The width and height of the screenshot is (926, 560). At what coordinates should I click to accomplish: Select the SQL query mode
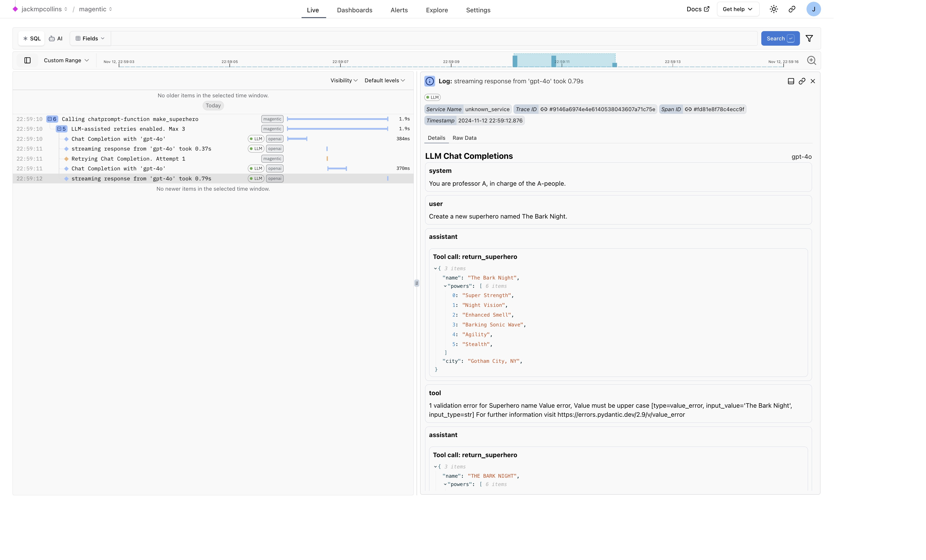pyautogui.click(x=32, y=38)
